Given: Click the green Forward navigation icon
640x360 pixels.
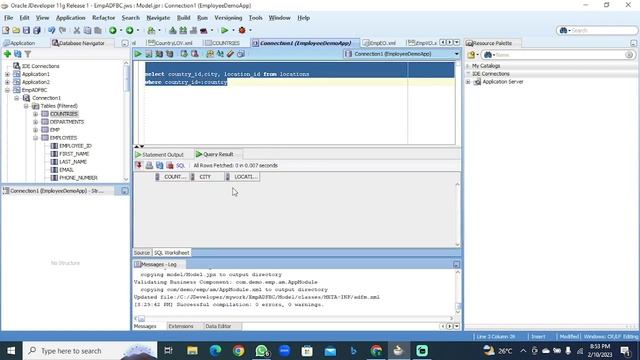Looking at the screenshot, I should point(129,30).
